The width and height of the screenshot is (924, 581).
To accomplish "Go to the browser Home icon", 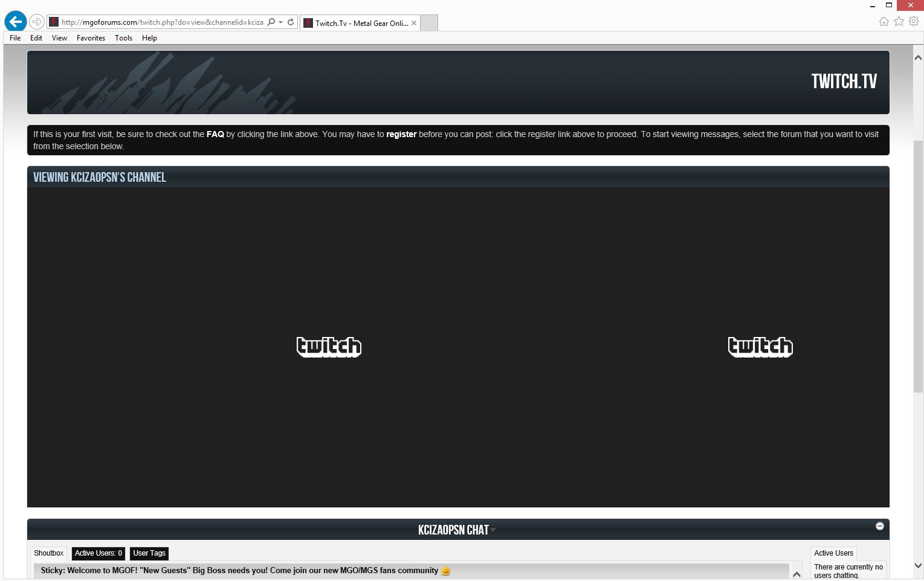I will 884,22.
